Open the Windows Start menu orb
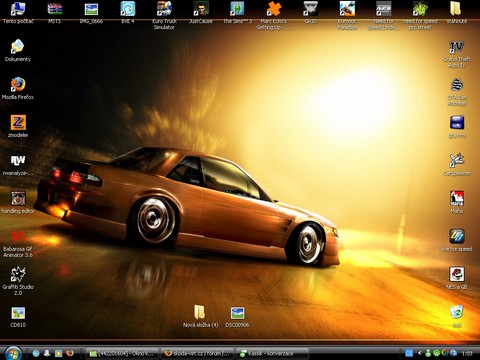 (14, 353)
